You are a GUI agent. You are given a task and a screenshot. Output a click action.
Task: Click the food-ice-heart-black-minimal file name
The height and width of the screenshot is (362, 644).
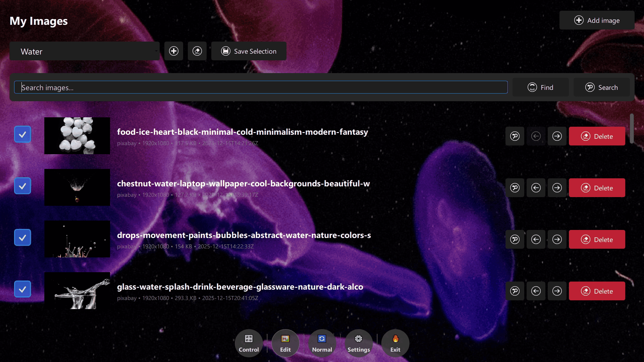(x=243, y=132)
